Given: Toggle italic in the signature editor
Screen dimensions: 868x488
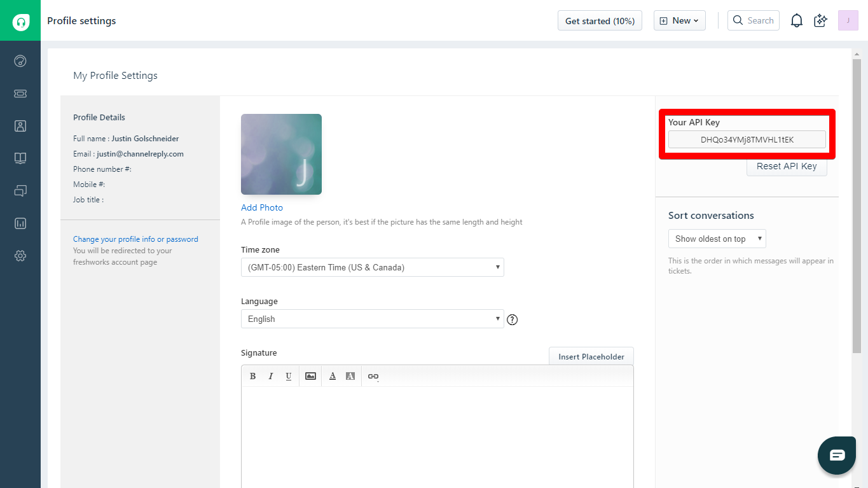Looking at the screenshot, I should point(270,376).
